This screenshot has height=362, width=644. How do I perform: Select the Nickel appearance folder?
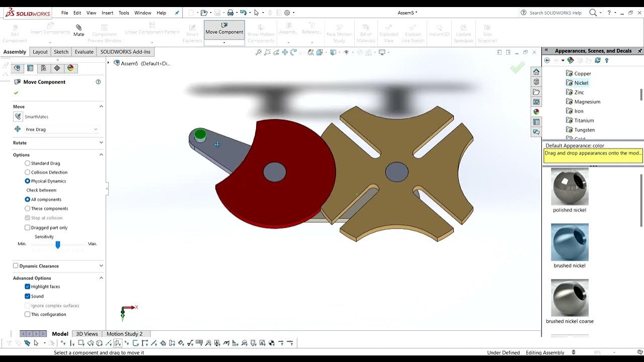coord(577,83)
